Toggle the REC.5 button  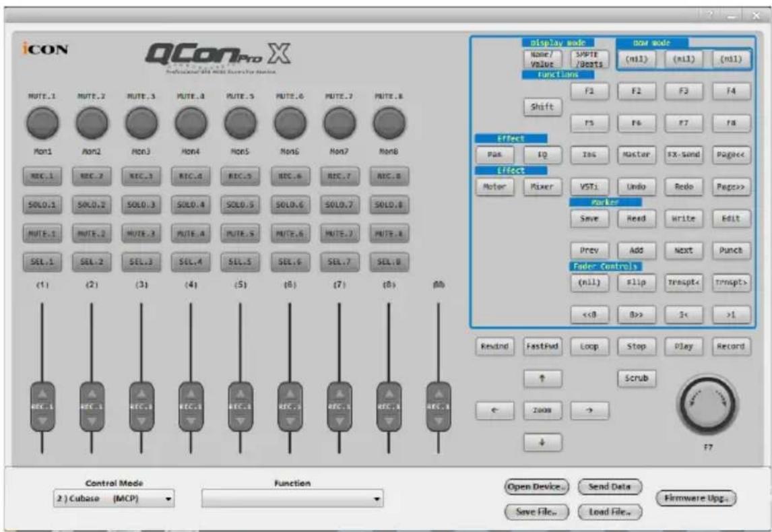(x=240, y=176)
